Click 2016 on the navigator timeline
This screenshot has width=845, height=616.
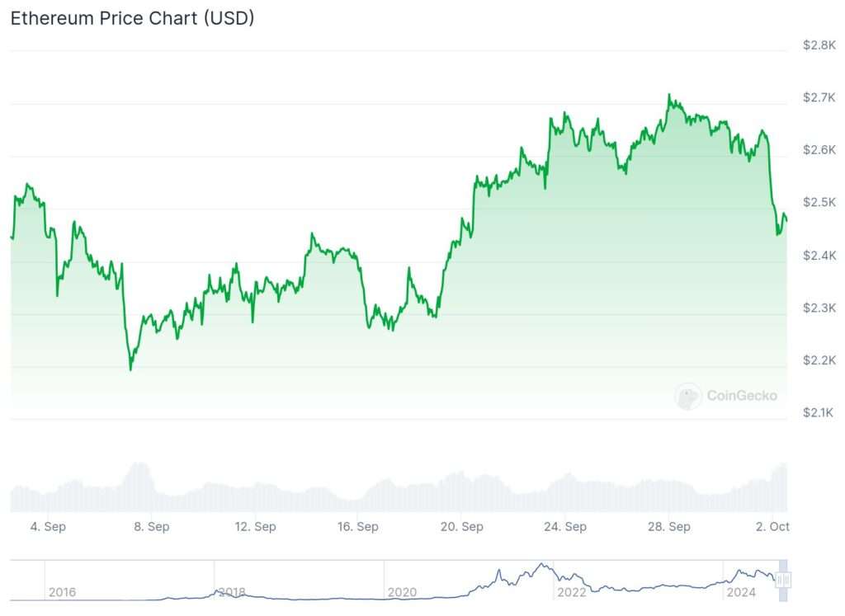pos(63,592)
